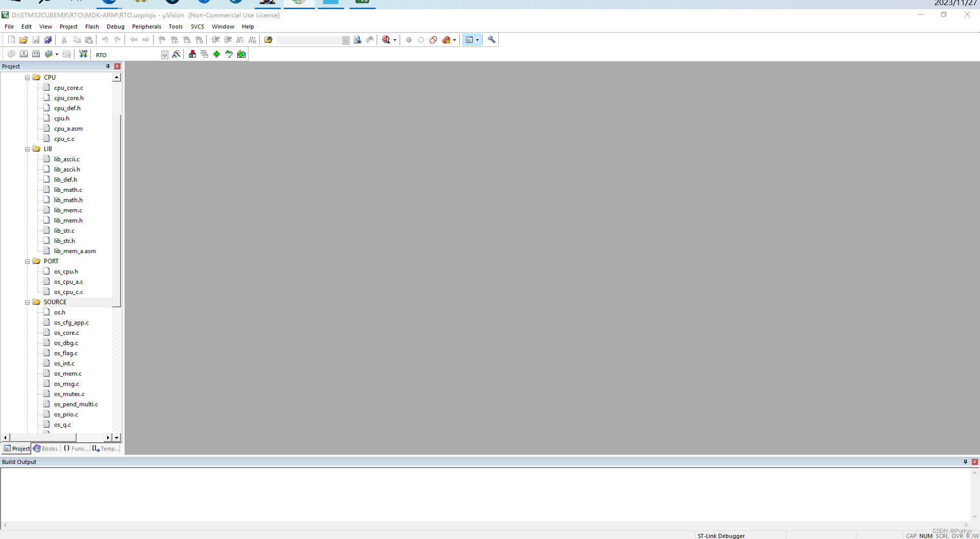This screenshot has width=980, height=539.
Task: Insert a bookmark flag icon
Action: click(x=162, y=40)
